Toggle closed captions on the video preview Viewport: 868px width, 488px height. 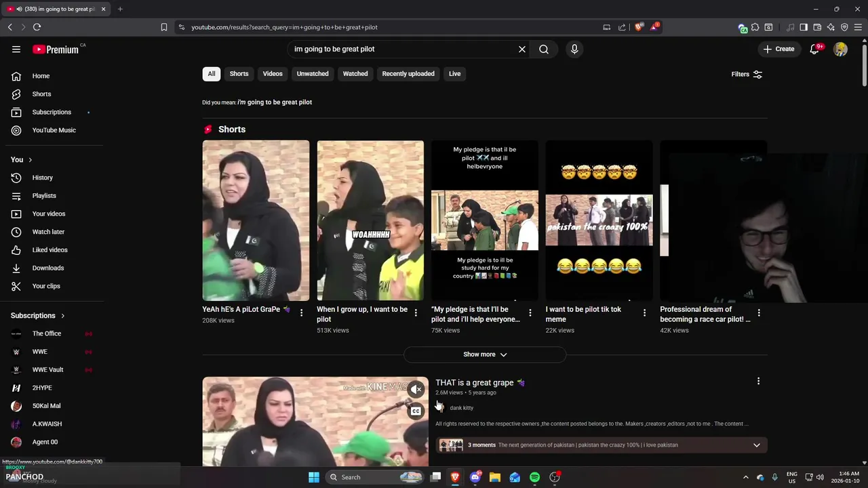click(x=416, y=411)
